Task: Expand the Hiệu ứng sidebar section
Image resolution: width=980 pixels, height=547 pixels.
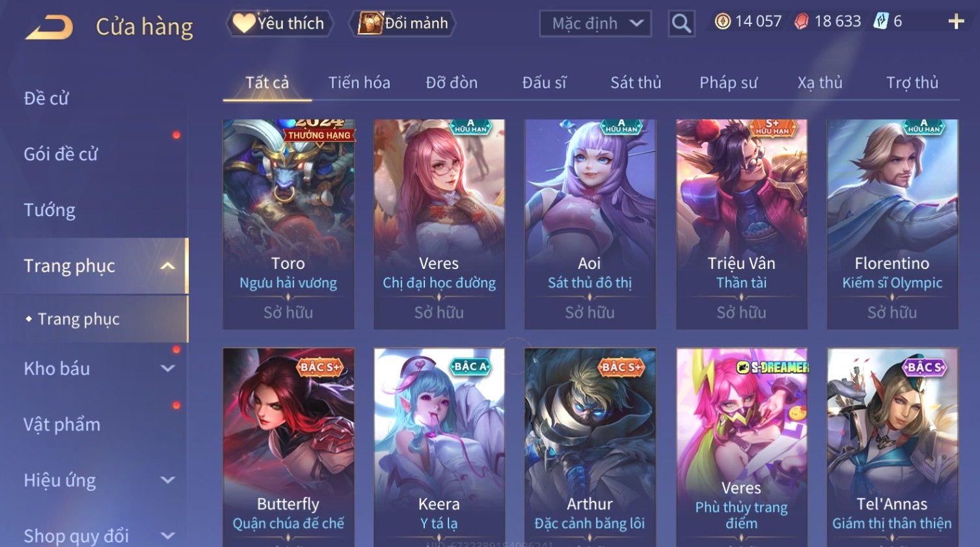Action: 168,481
